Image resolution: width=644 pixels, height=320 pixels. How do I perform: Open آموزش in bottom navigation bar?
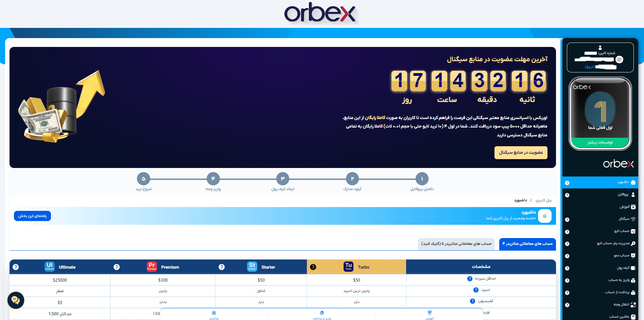click(430, 315)
